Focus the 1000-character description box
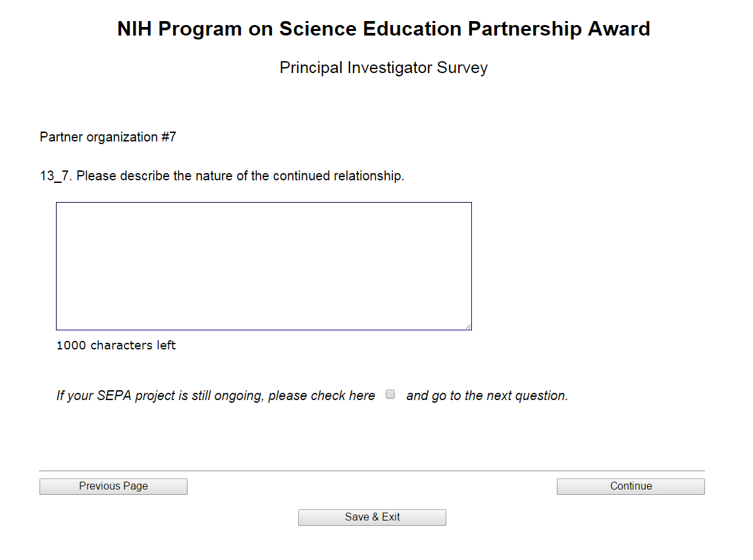This screenshot has height=560, width=753. [263, 266]
